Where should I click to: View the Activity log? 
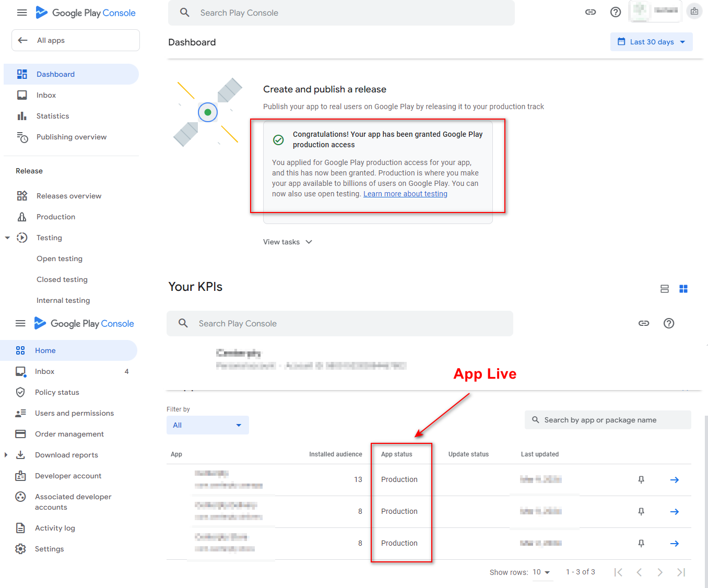click(x=55, y=528)
